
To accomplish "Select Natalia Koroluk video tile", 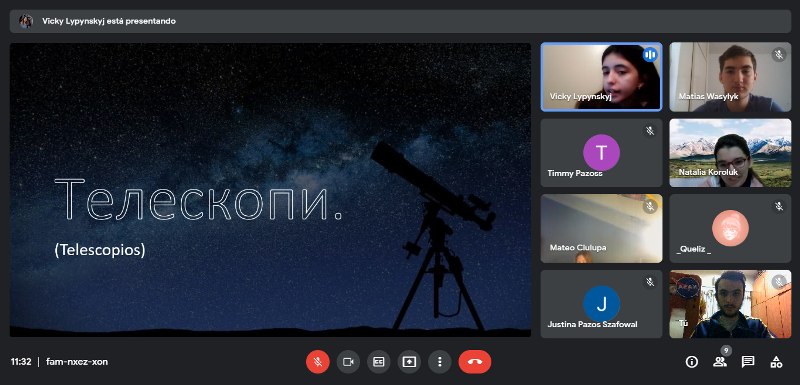I will (730, 152).
